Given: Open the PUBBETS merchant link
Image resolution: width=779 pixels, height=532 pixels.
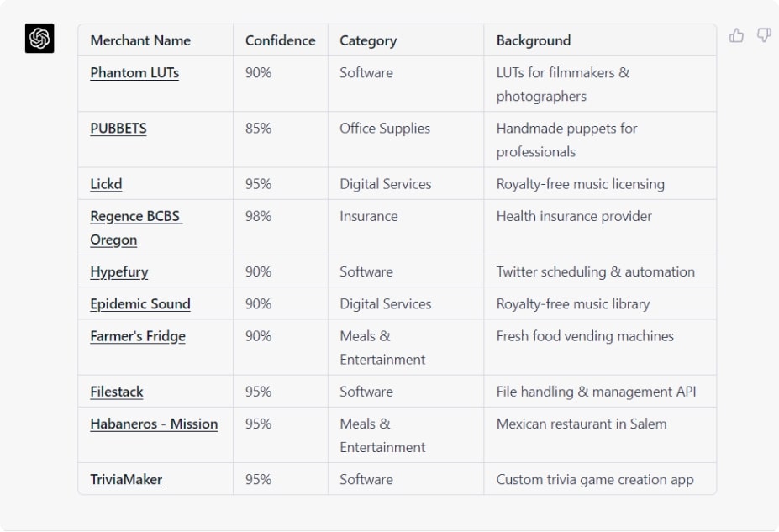Looking at the screenshot, I should click(x=118, y=129).
